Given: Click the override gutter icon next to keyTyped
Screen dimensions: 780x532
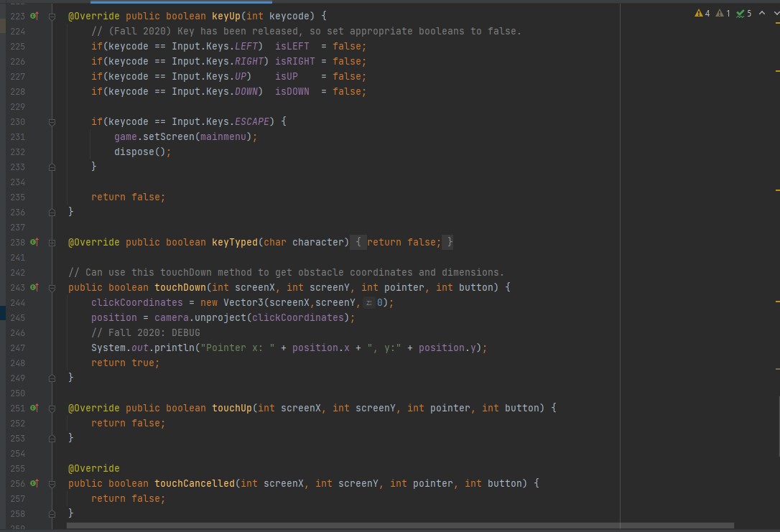Looking at the screenshot, I should pos(34,242).
